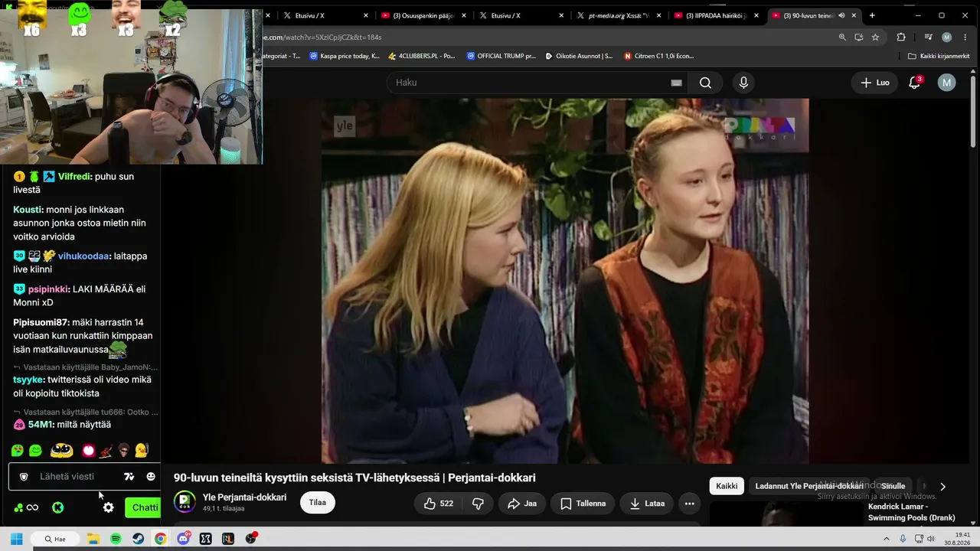Open taskbar clock showing 19.41

[959, 539]
